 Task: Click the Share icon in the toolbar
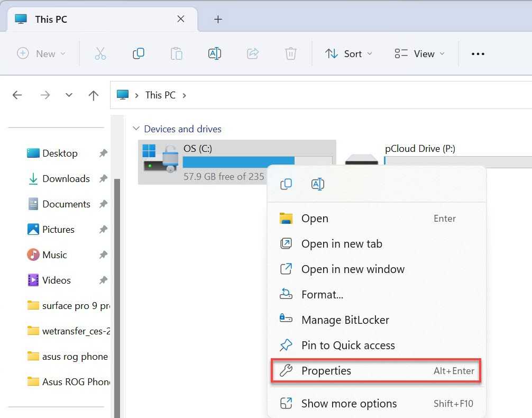tap(253, 53)
